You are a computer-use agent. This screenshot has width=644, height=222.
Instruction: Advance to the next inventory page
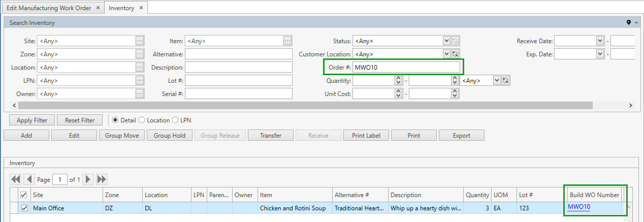(88, 179)
